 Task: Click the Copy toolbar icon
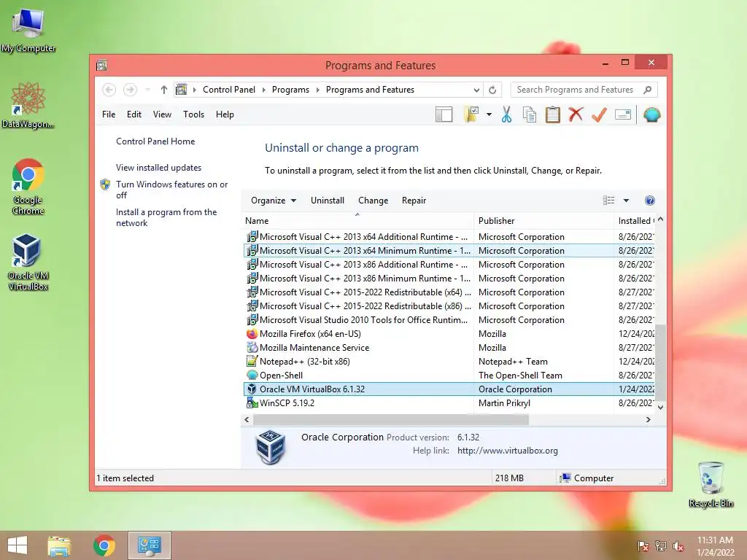coord(530,114)
